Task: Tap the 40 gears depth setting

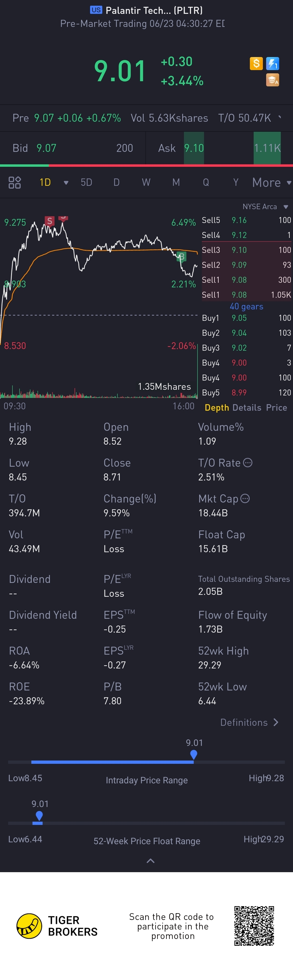Action: point(246,306)
